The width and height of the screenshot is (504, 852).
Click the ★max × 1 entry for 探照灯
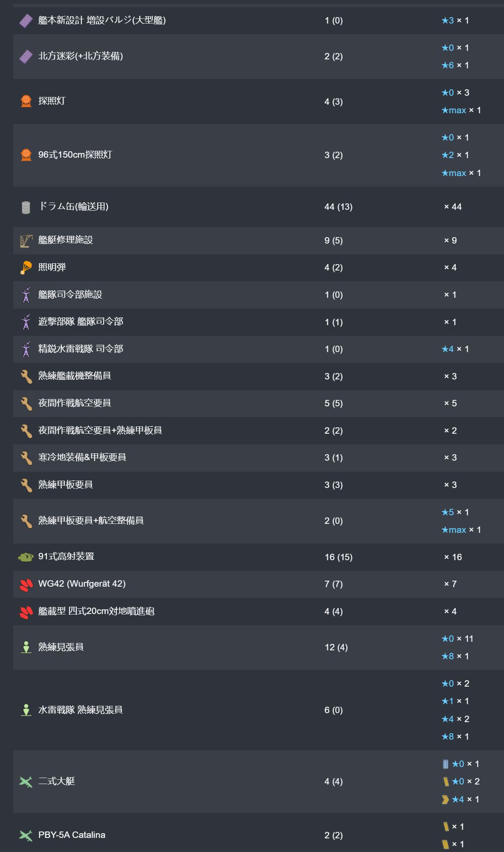(461, 110)
